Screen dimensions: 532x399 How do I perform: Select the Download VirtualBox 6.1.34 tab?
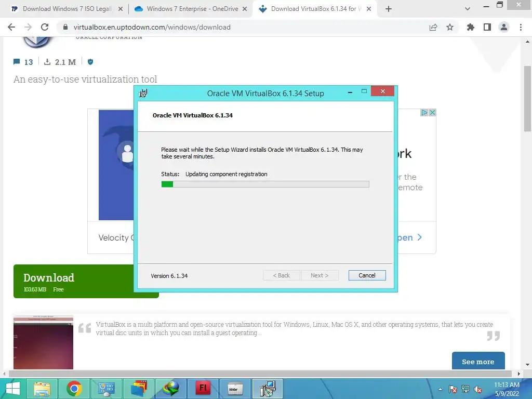314,9
